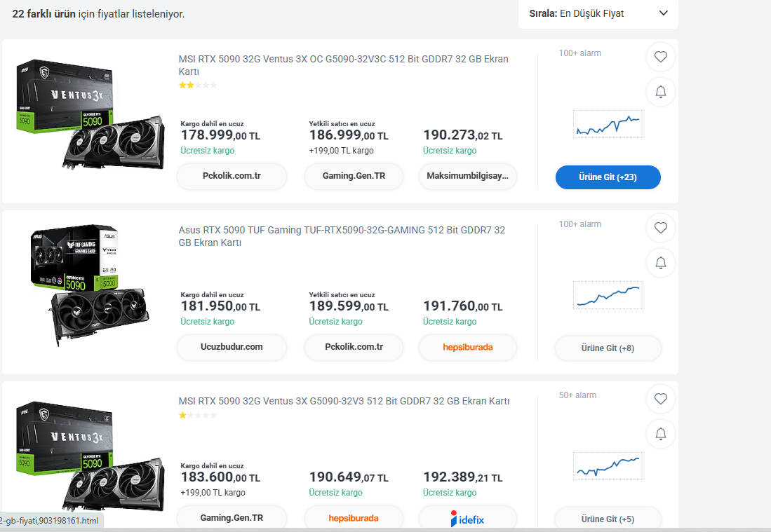Open sort dropdown En Düşük Fiyat
Screen dimensions: 771x532
coord(598,14)
